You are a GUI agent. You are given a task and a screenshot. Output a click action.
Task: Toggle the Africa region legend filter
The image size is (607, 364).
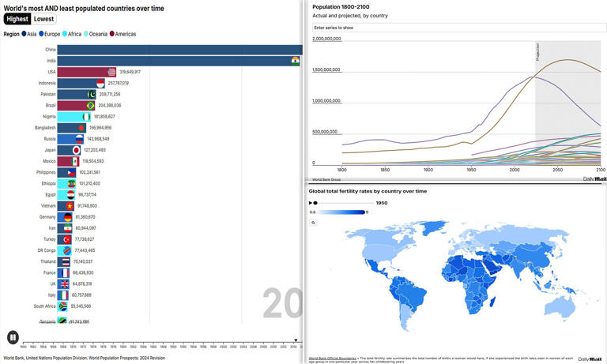pos(73,34)
